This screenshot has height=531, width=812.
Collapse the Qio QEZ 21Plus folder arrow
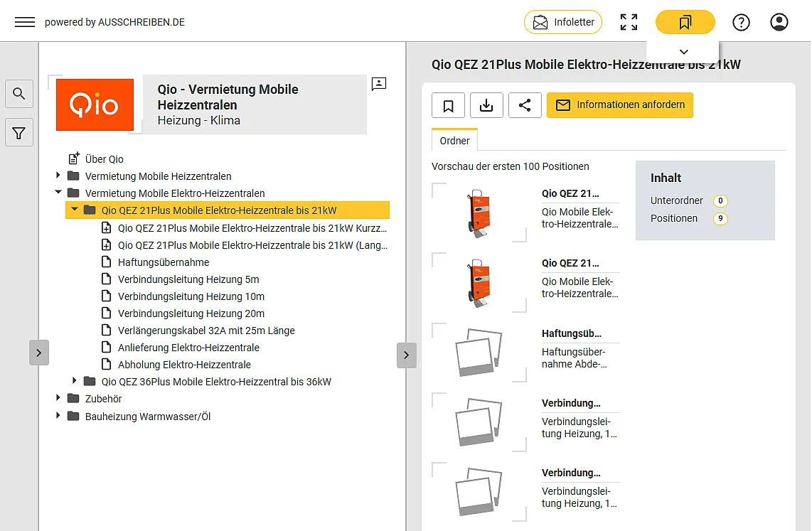click(x=75, y=209)
